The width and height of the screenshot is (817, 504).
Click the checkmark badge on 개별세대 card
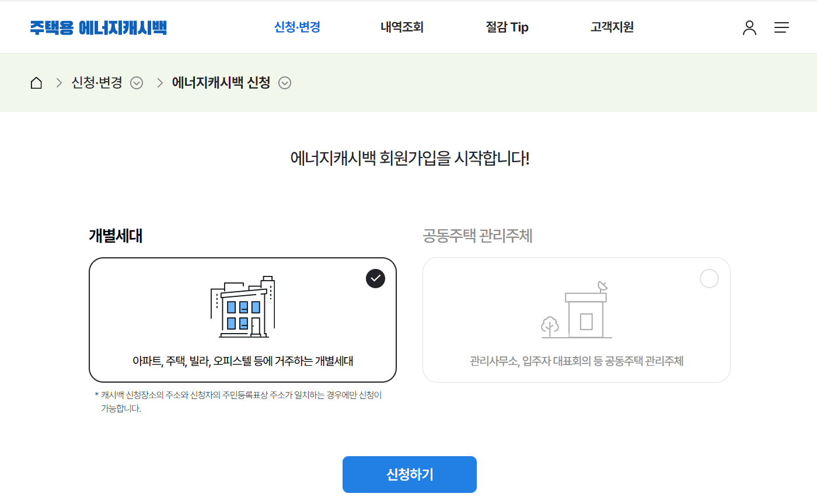pos(375,278)
